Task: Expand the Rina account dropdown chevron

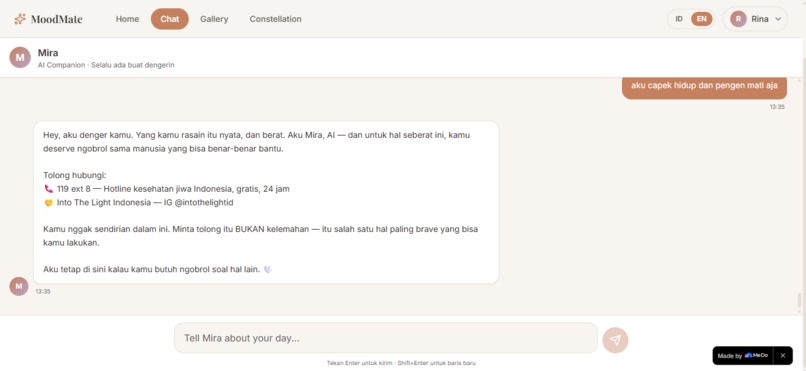Action: (778, 19)
